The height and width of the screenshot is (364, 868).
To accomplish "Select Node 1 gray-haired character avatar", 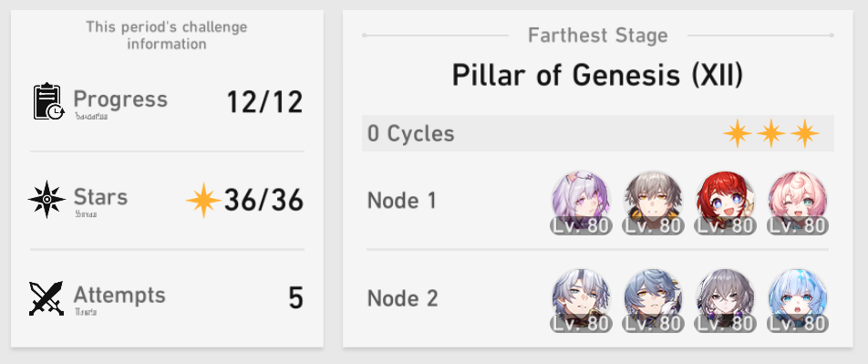I will (x=653, y=203).
